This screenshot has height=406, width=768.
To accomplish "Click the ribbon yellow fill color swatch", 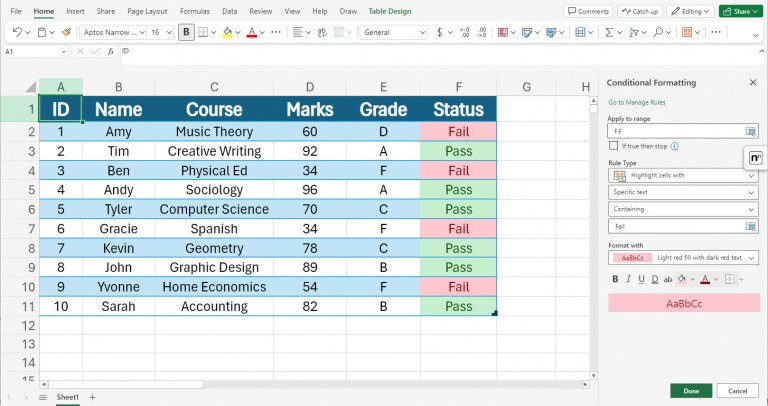I will click(227, 32).
